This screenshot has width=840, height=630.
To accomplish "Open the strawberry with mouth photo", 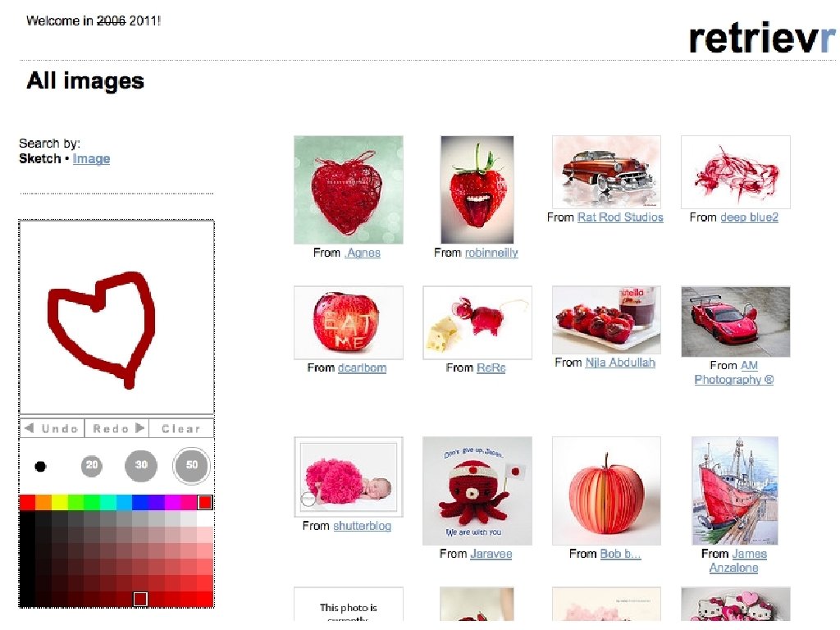I will point(477,189).
